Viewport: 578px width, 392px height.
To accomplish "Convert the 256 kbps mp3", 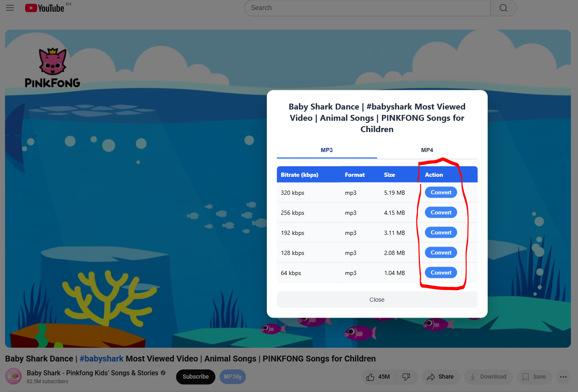I will (441, 212).
